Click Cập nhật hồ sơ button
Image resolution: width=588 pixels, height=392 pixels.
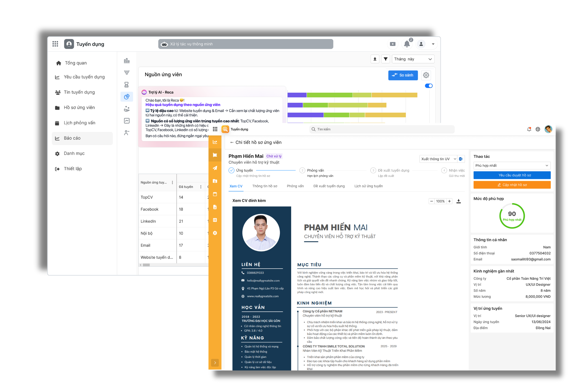click(x=512, y=185)
